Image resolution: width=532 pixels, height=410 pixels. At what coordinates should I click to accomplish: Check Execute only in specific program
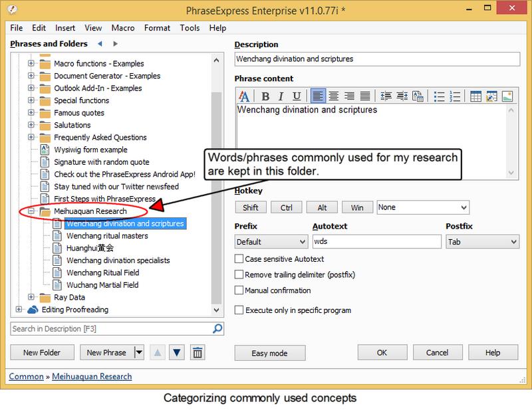tap(239, 310)
